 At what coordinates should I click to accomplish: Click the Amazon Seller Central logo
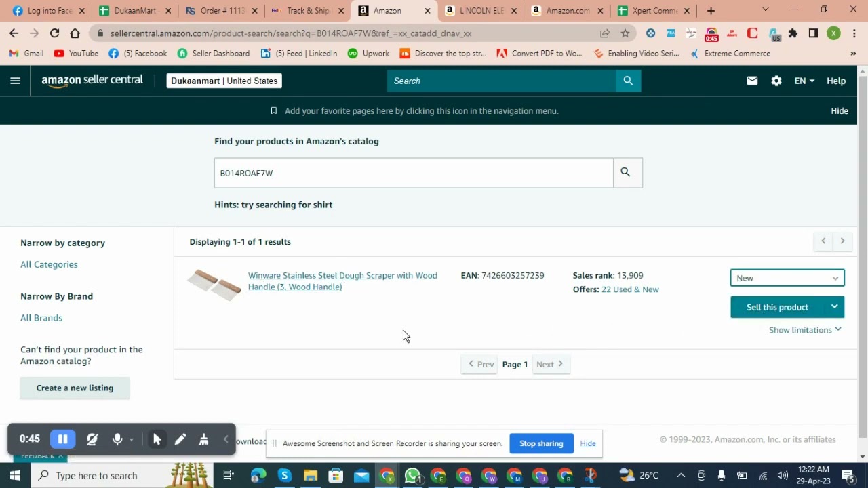[x=92, y=80]
